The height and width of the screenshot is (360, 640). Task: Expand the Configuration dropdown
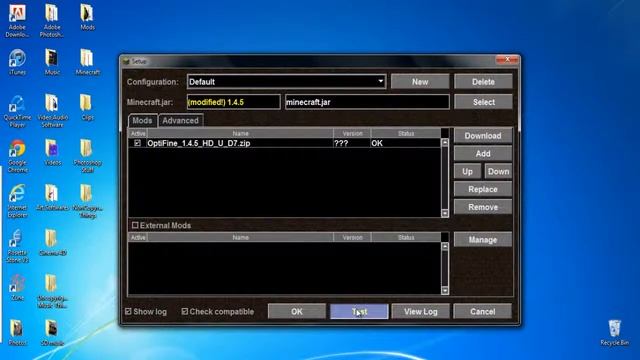[x=380, y=81]
